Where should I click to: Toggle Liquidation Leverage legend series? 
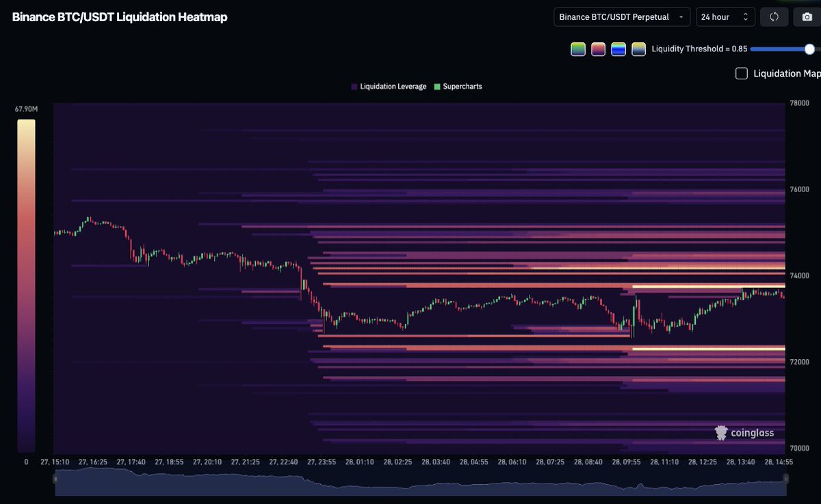pyautogui.click(x=389, y=87)
